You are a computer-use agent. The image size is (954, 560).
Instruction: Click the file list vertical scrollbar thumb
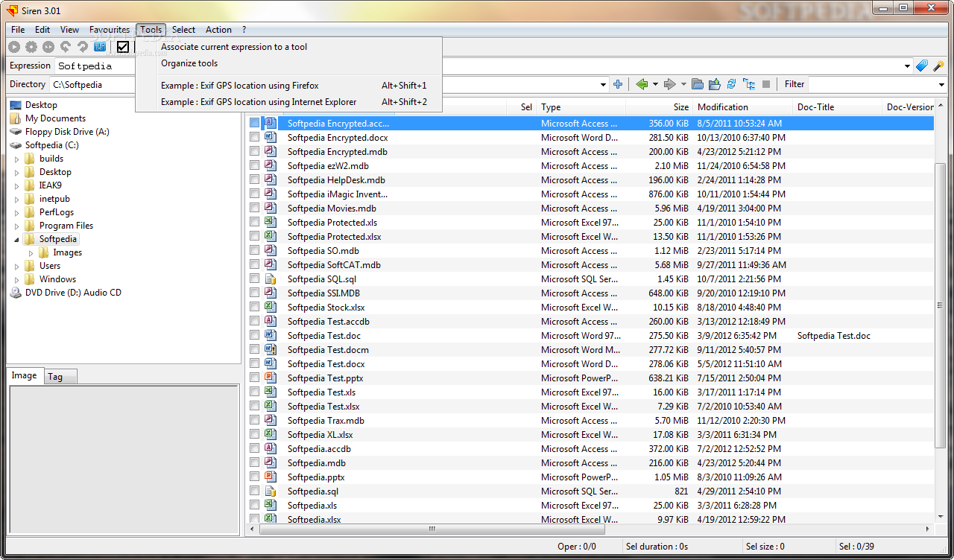coord(941,305)
